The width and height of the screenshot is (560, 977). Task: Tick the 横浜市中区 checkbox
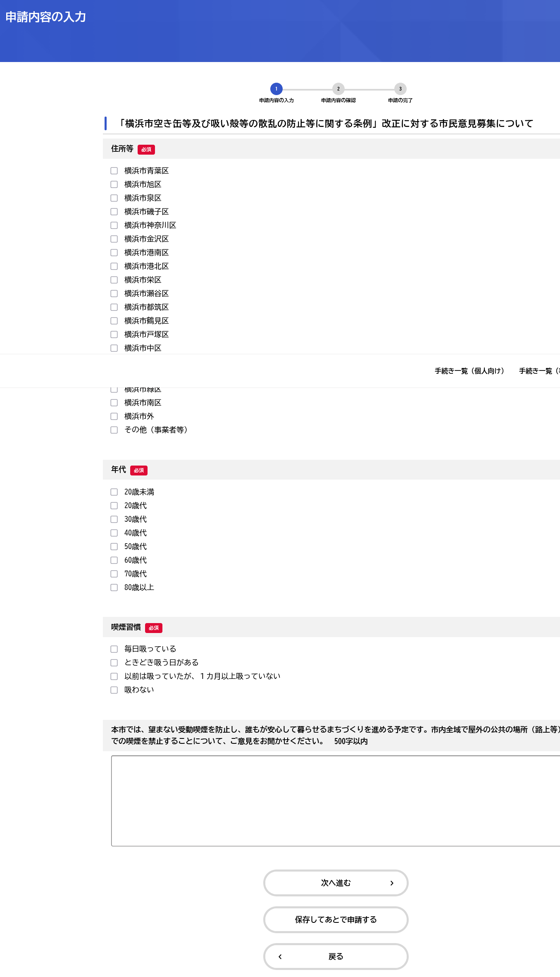tap(114, 348)
